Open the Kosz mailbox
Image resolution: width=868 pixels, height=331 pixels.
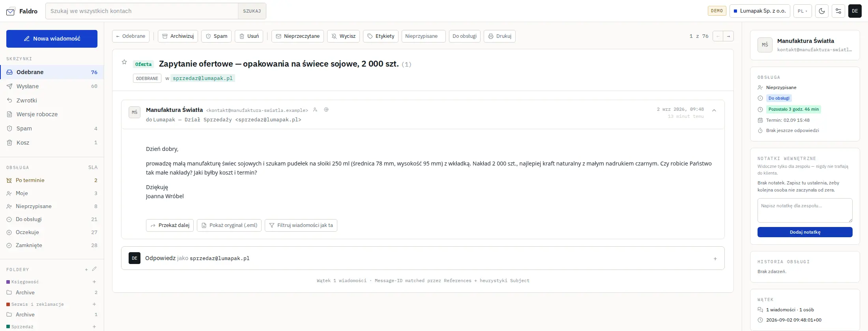[x=52, y=143]
